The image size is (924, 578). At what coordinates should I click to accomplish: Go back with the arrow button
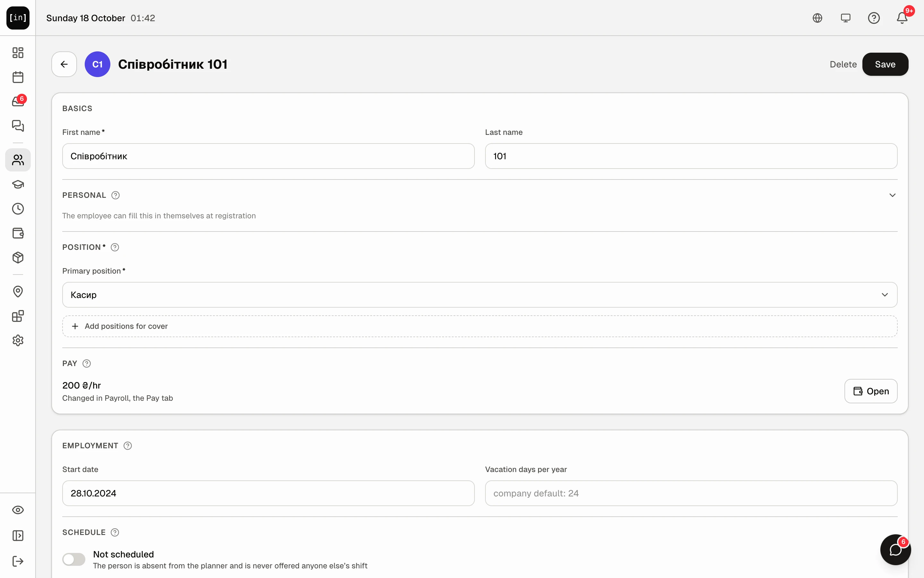click(64, 64)
